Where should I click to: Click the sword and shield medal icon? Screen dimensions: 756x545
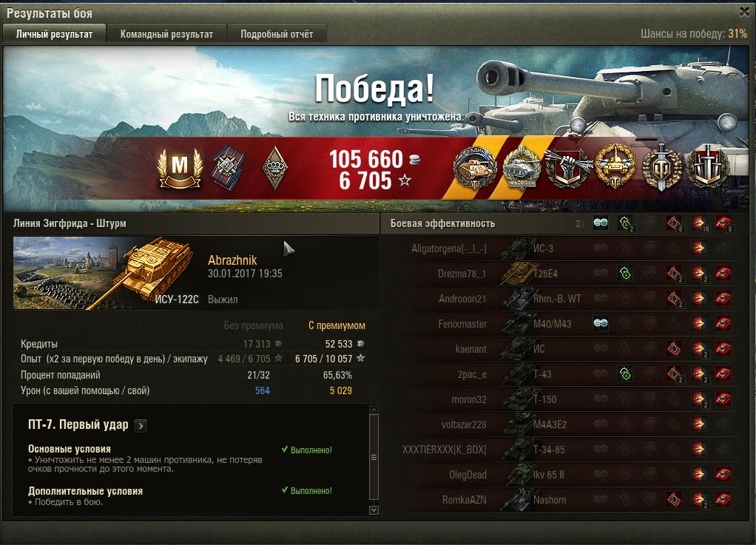pos(663,168)
